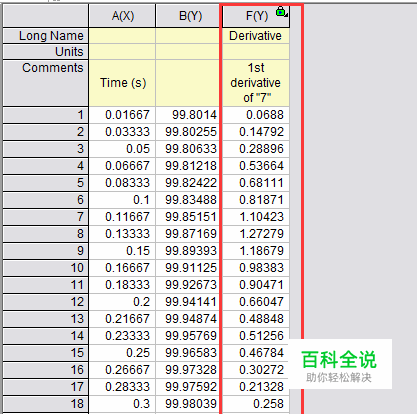The image size is (417, 414).
Task: Click cell with value 0.06667
Action: point(122,166)
